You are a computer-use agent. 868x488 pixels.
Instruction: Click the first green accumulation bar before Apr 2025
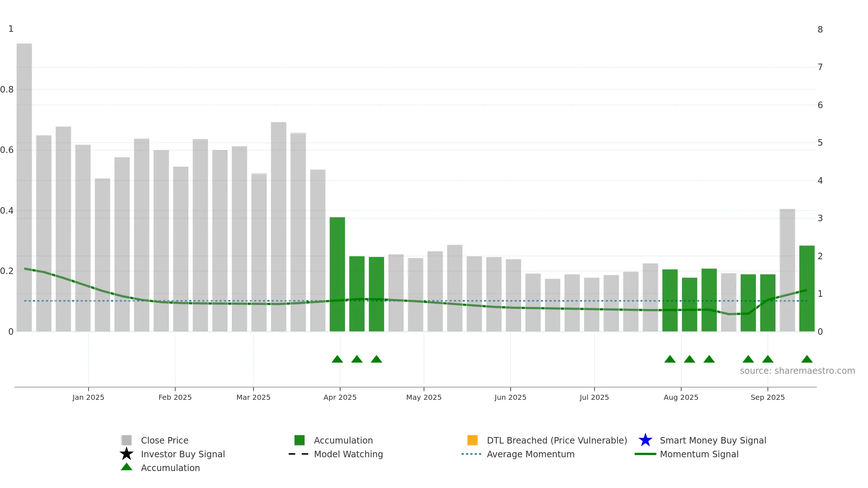point(337,274)
